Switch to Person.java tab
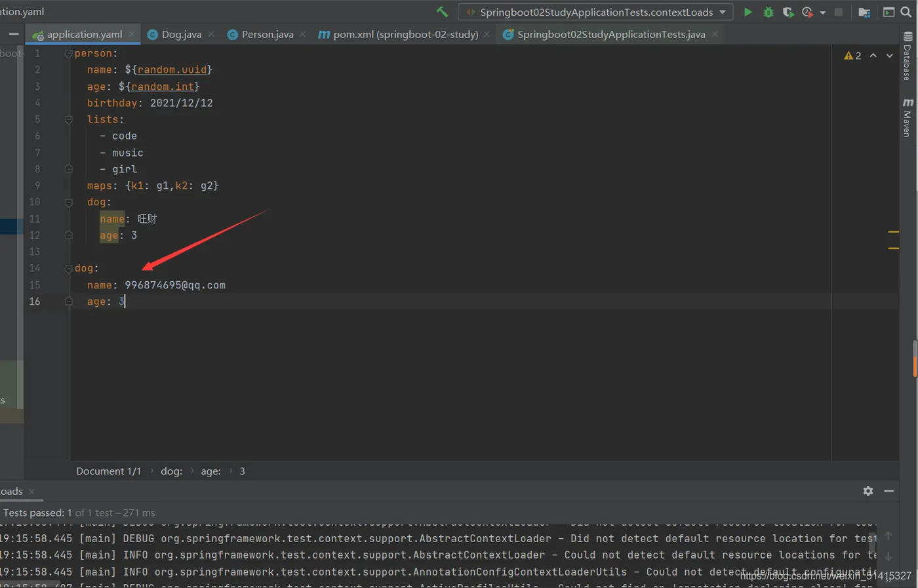 pyautogui.click(x=268, y=34)
